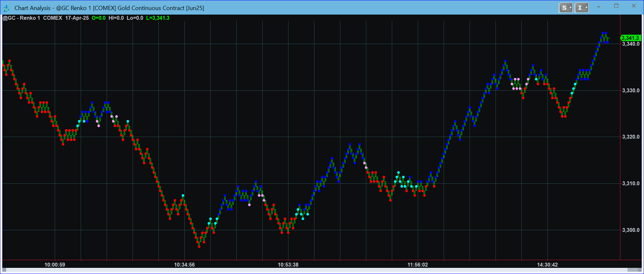Screen dimensions: 644x274
Task: Click the 14:30:42 time axis label
Action: tap(547, 265)
